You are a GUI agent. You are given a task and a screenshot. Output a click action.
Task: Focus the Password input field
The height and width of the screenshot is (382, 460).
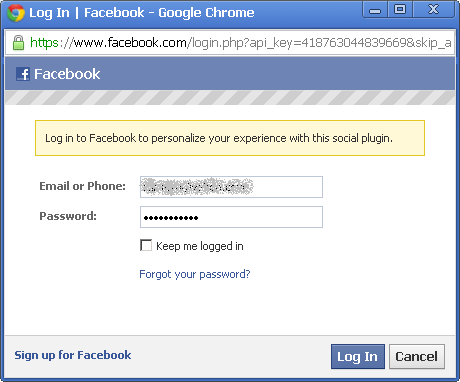click(x=231, y=217)
